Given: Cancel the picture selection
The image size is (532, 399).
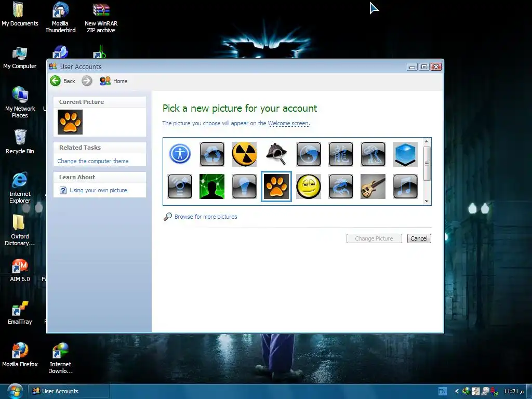Looking at the screenshot, I should tap(419, 238).
